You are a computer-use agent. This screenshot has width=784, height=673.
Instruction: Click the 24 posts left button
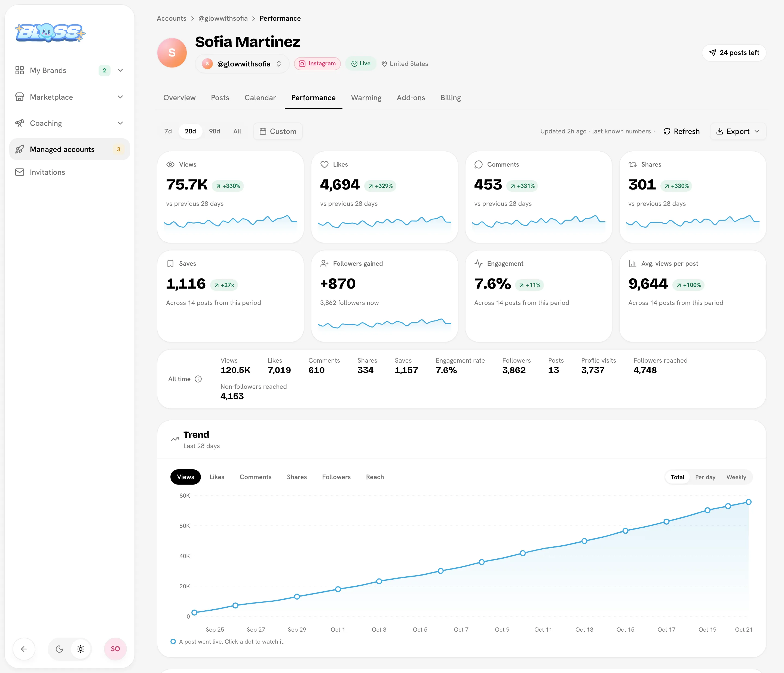click(734, 53)
